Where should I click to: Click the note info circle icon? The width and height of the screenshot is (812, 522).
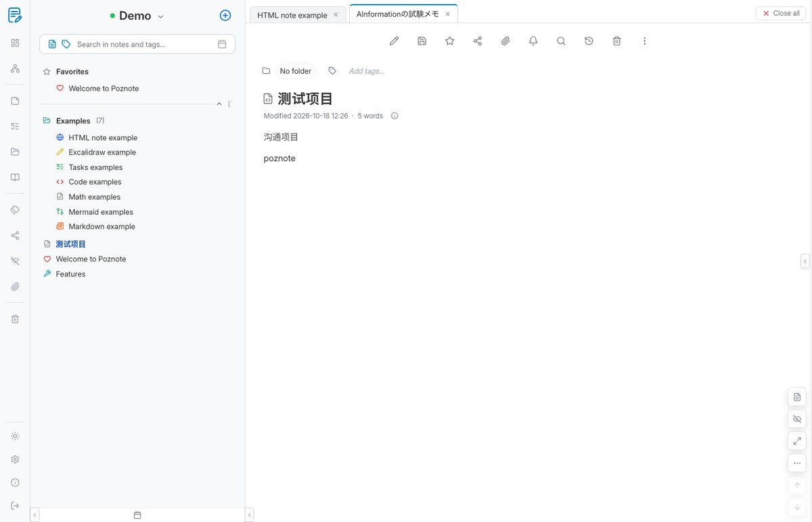(x=394, y=116)
